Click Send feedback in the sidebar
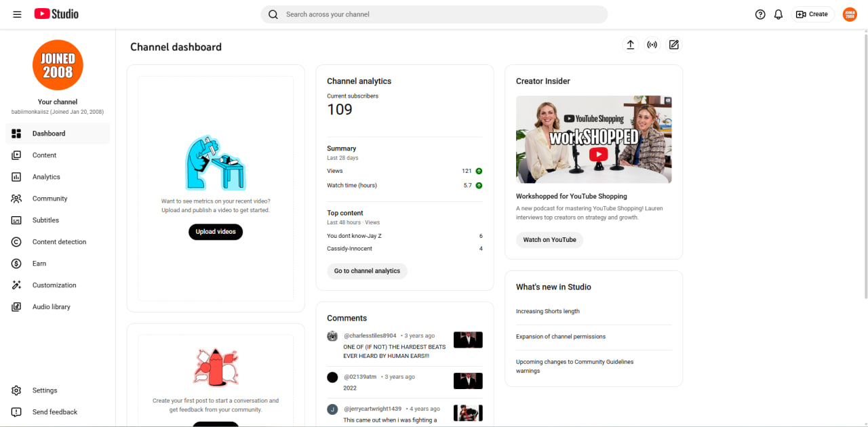868x427 pixels. click(58, 412)
